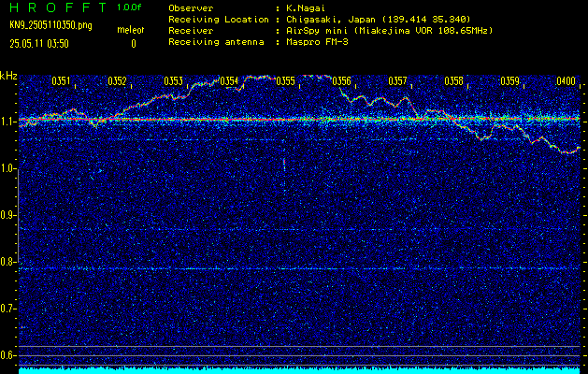The image size is (588, 374).
Task: Click the meteor count label
Action: click(x=131, y=30)
